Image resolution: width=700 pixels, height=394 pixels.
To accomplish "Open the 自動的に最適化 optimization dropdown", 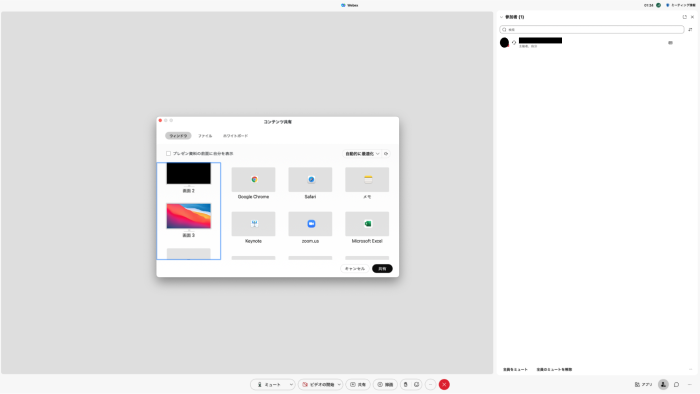I will 362,153.
